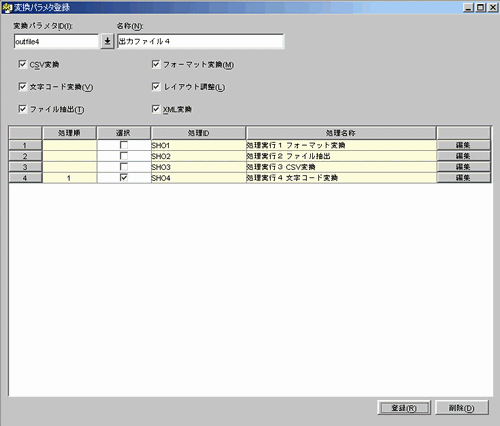This screenshot has height=426, width=500.
Task: Focus the 名称(N) text field
Action: click(200, 41)
